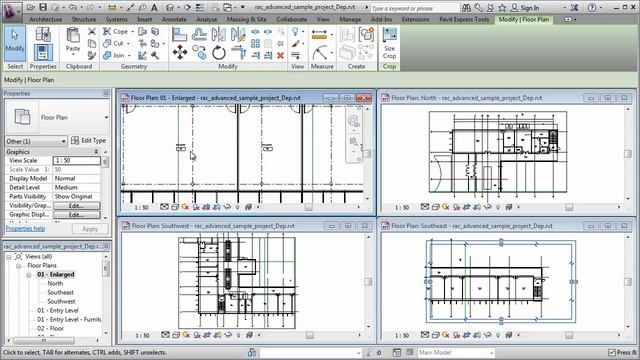Click the Project Browser horizontal scrollbar
This screenshot has width=640, height=360.
pyautogui.click(x=44, y=340)
